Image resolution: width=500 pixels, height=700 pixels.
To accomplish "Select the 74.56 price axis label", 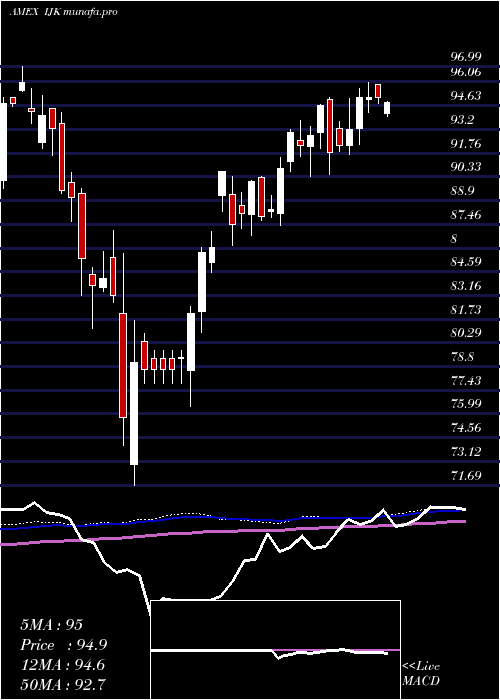I will (x=466, y=428).
